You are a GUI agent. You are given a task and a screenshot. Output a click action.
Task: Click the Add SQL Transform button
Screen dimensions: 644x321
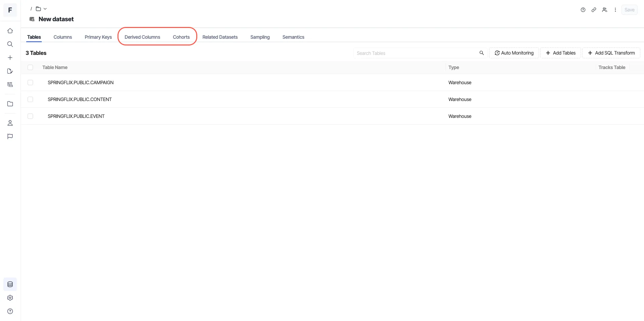(x=611, y=53)
